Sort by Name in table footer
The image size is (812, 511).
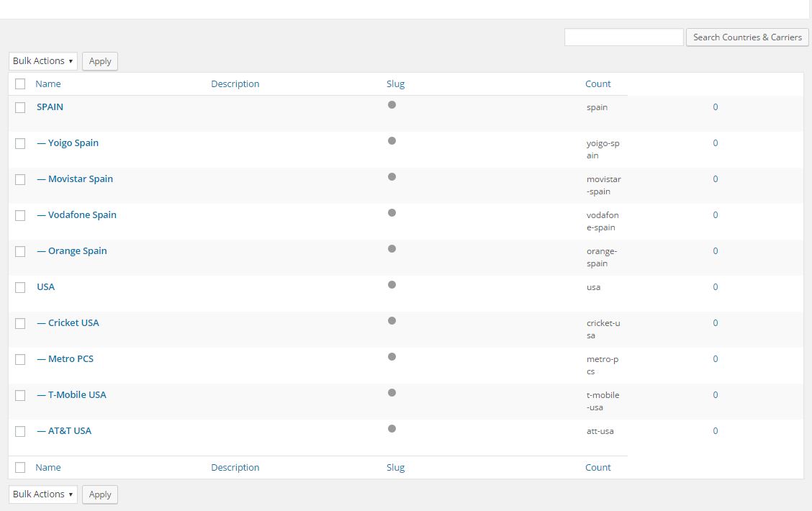48,468
